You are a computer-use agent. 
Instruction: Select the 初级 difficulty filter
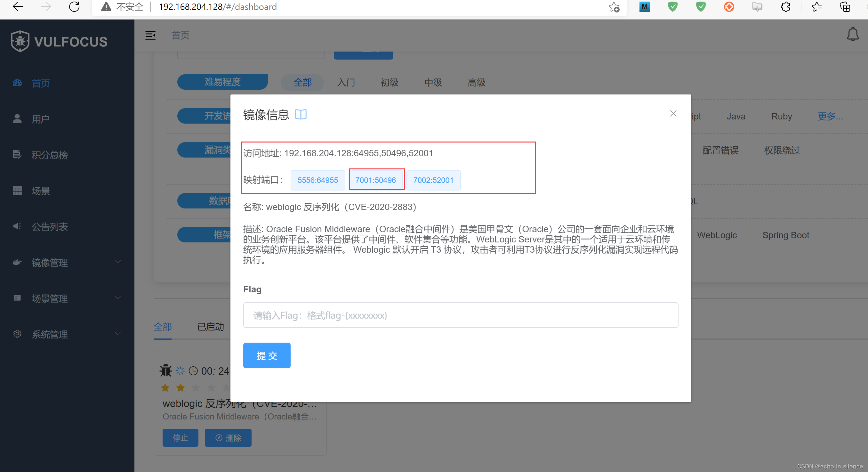390,82
